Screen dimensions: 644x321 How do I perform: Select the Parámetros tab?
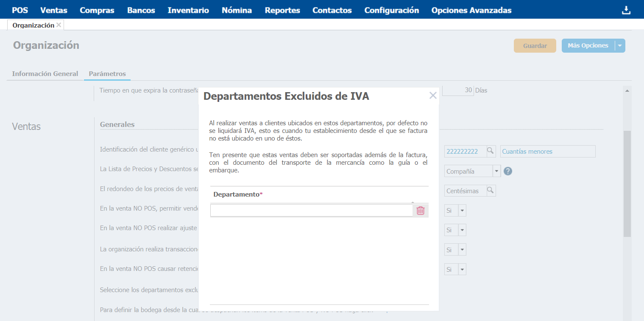107,73
